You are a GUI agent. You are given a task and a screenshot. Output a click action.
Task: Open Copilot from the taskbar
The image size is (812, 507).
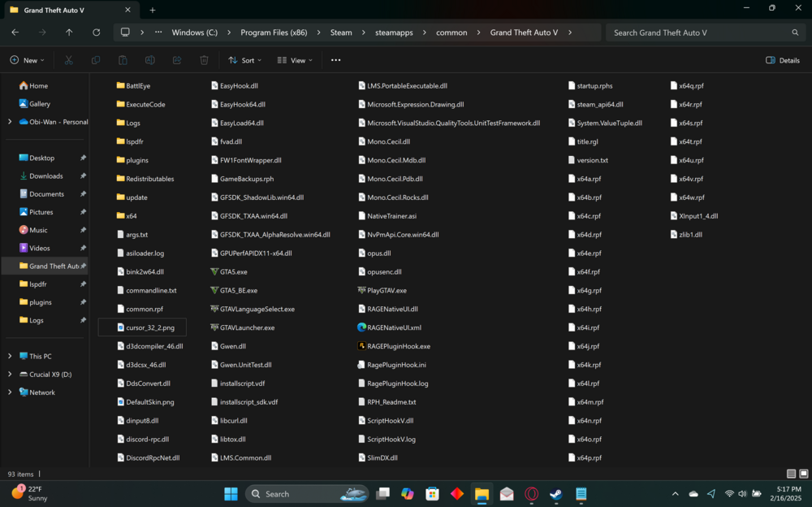pos(408,493)
